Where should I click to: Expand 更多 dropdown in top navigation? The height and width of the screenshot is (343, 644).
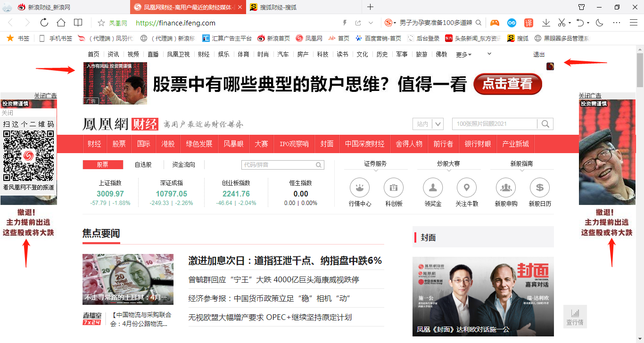pyautogui.click(x=463, y=55)
